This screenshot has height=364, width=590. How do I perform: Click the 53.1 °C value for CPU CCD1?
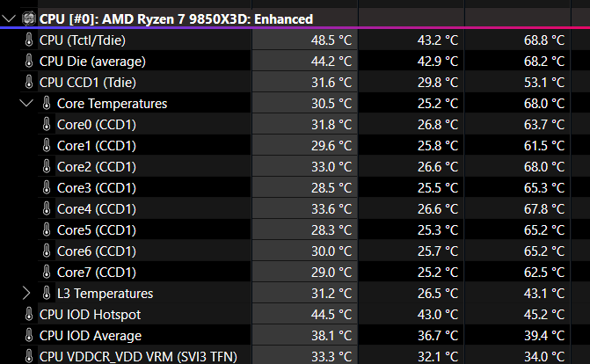544,83
